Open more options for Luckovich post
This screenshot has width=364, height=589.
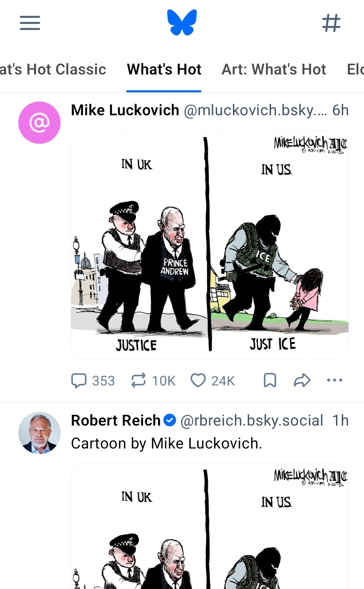pyautogui.click(x=335, y=380)
